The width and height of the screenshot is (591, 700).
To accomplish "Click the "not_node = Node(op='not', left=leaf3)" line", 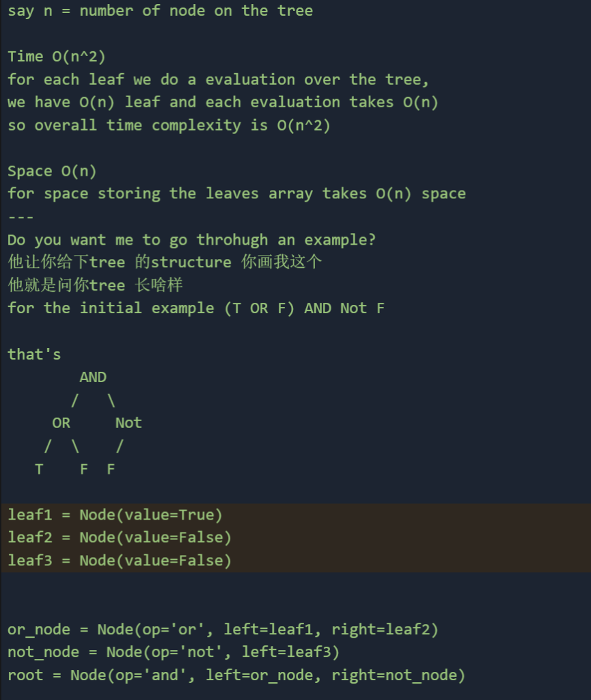I will tap(174, 652).
